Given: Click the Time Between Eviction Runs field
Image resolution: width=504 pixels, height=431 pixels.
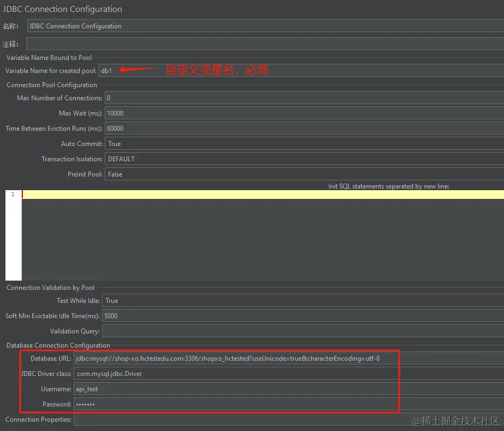Looking at the screenshot, I should click(x=304, y=128).
